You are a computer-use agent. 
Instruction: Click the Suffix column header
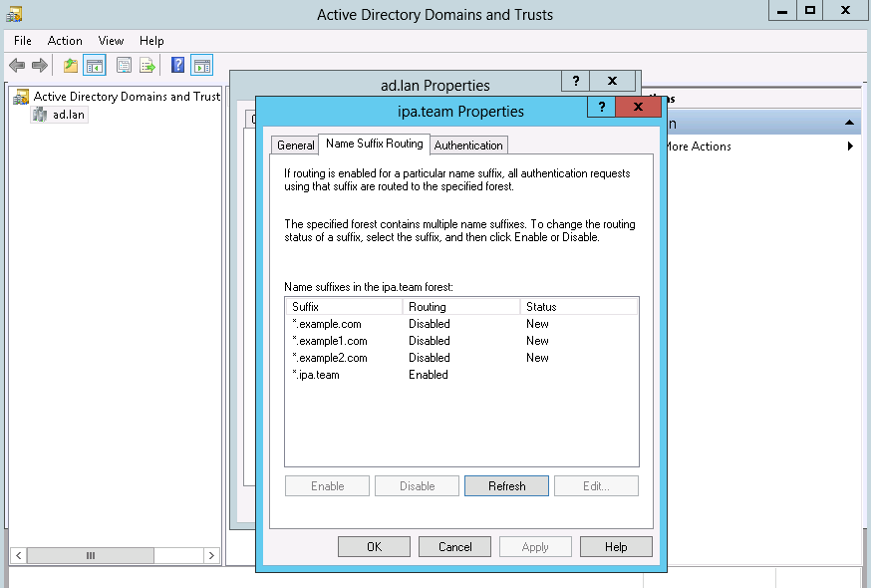pyautogui.click(x=344, y=306)
